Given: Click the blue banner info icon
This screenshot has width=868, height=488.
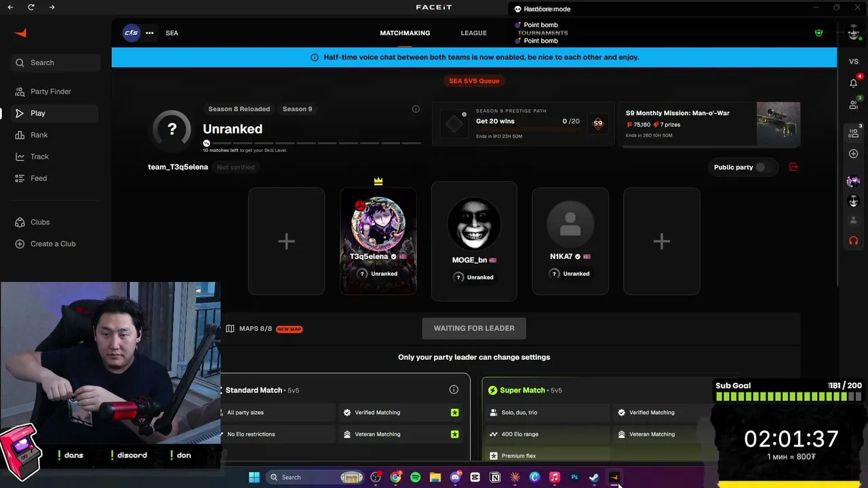Looking at the screenshot, I should 314,57.
